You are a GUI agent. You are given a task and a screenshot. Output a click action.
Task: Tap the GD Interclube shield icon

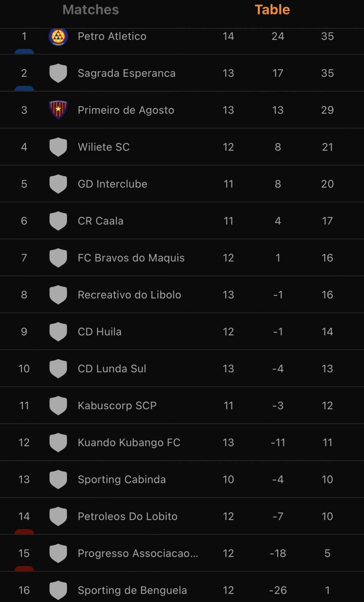click(x=58, y=184)
